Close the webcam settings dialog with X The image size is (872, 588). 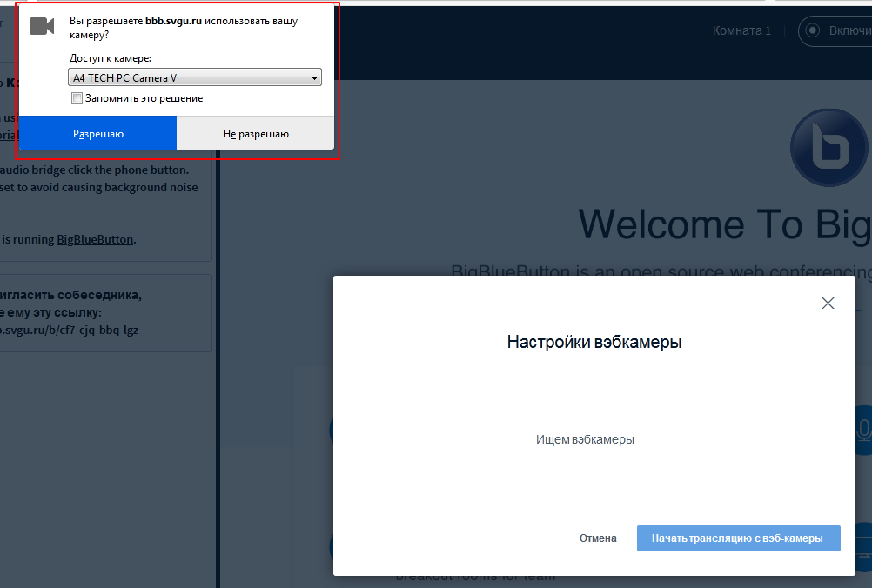[828, 303]
